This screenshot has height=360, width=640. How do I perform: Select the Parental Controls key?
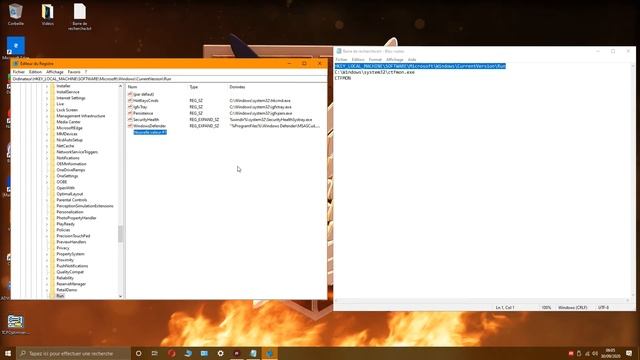71,200
